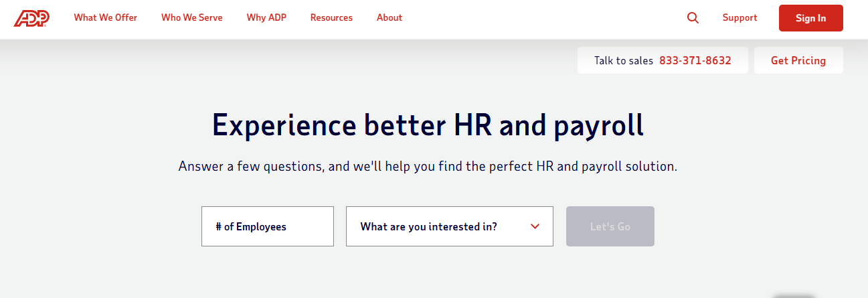Open the search magnifier icon
Screen dimensions: 868x298
click(x=693, y=18)
